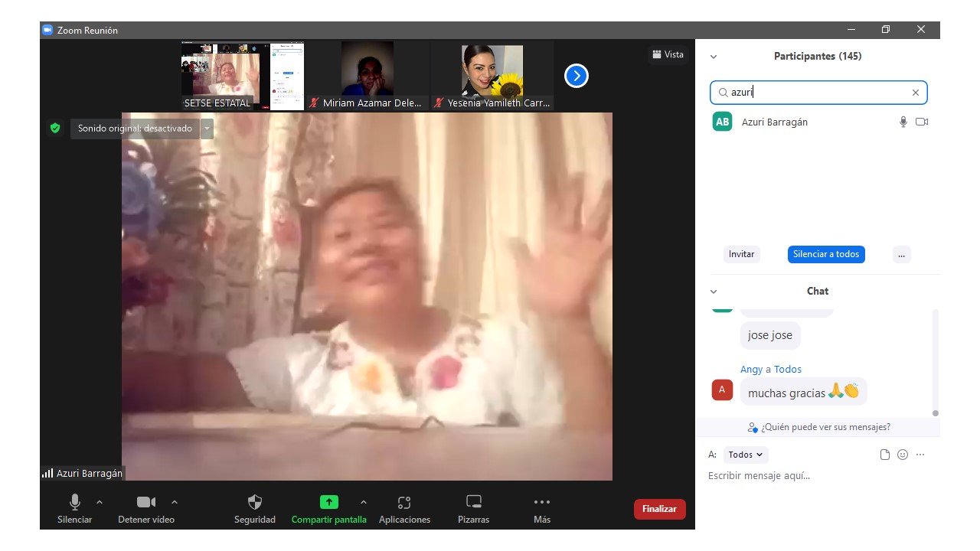Open the Aplicaciones panel
Image resolution: width=980 pixels, height=551 pixels.
(x=404, y=509)
